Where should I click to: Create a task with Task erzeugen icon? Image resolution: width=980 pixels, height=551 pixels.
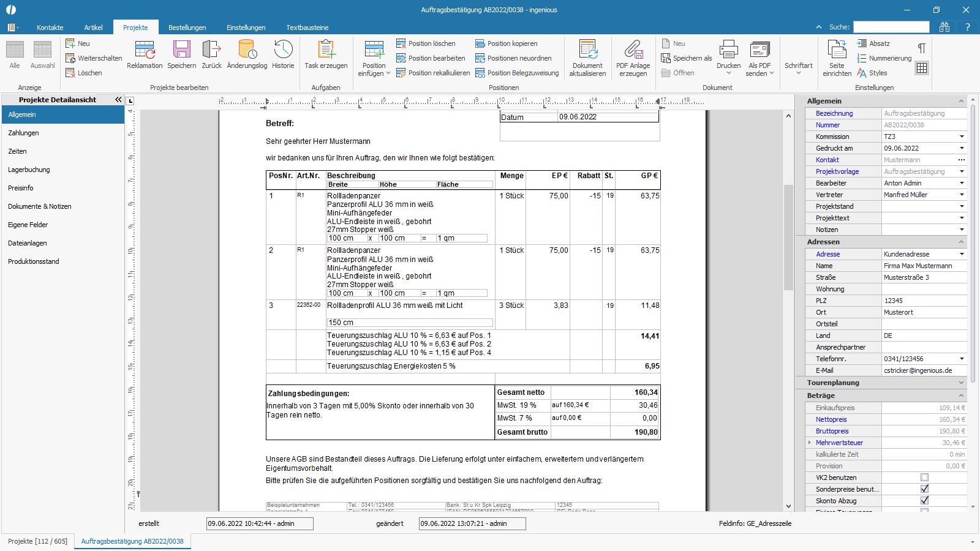coord(326,50)
